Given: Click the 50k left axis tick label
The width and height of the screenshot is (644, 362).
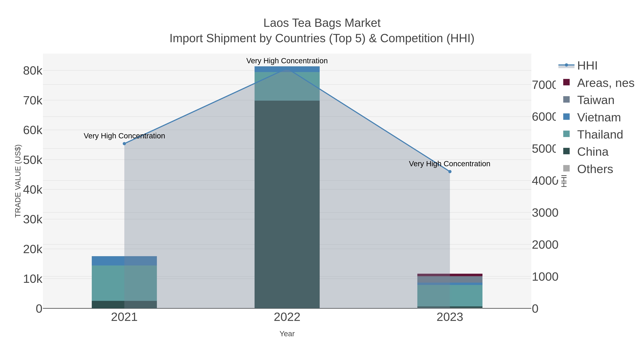Looking at the screenshot, I should coord(33,160).
